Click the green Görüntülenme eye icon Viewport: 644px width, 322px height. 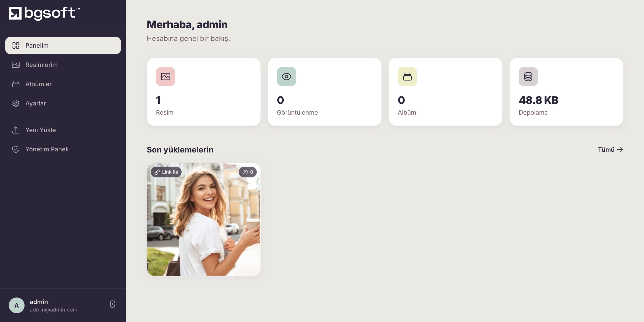pyautogui.click(x=286, y=76)
